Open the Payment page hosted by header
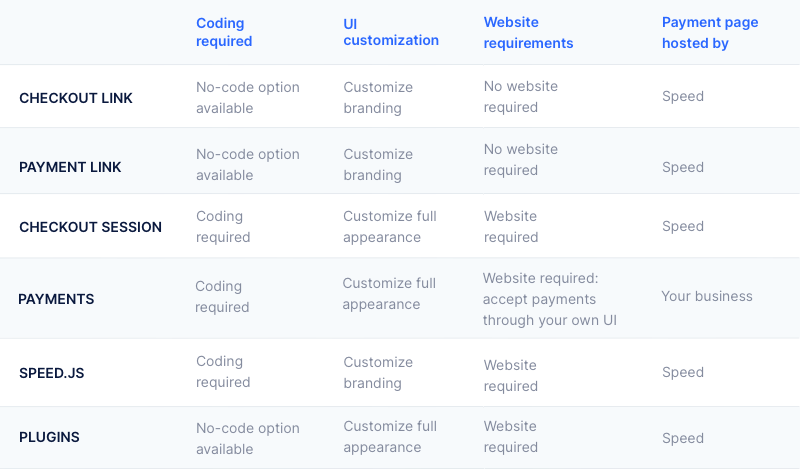This screenshot has width=800, height=469. tap(710, 33)
